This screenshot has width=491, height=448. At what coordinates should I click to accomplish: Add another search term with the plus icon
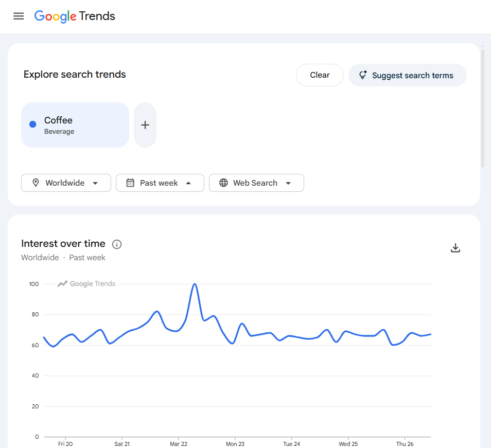145,124
